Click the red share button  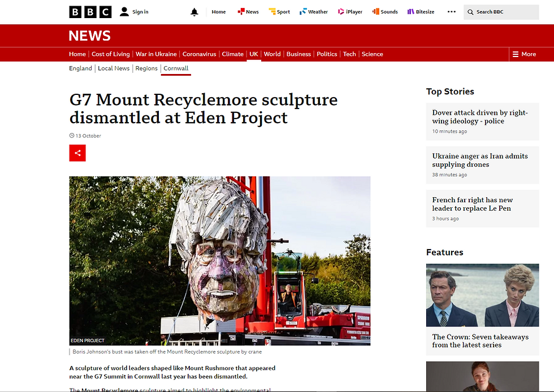[x=77, y=153]
